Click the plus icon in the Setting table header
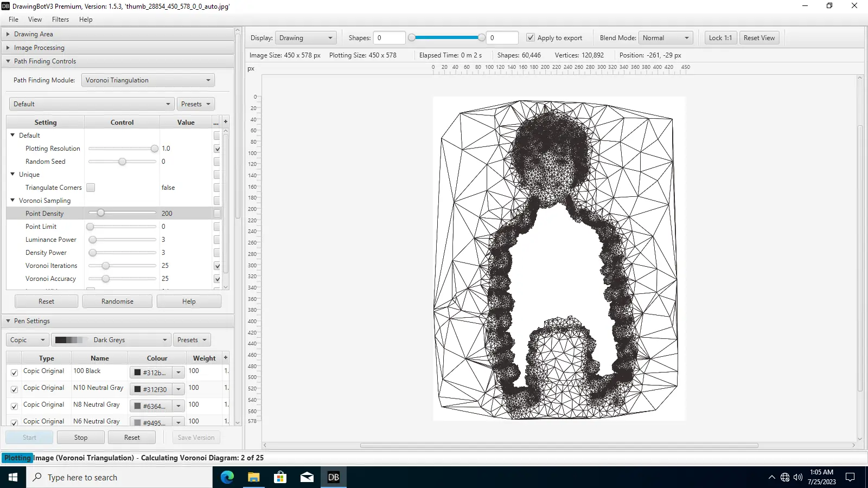Image resolution: width=868 pixels, height=488 pixels. coord(226,122)
